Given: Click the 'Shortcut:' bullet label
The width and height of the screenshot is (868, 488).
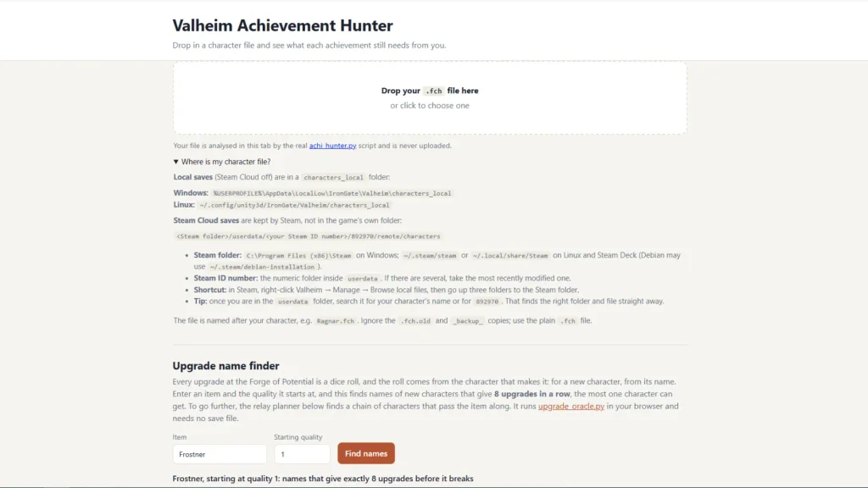Looking at the screenshot, I should 210,290.
